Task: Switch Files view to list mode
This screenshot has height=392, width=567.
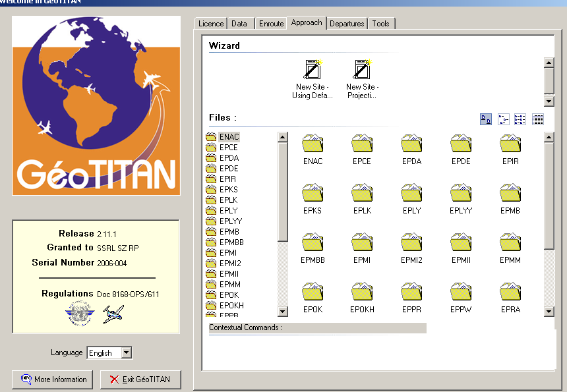Action: point(520,119)
